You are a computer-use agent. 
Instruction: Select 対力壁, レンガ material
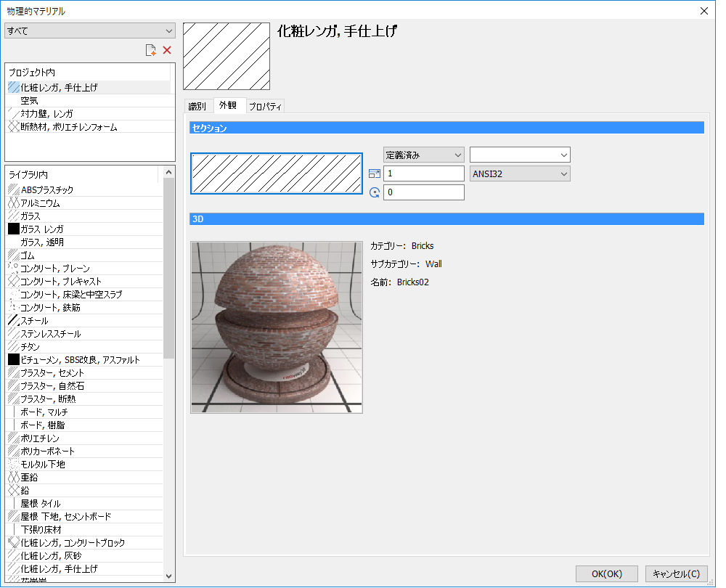[89, 113]
